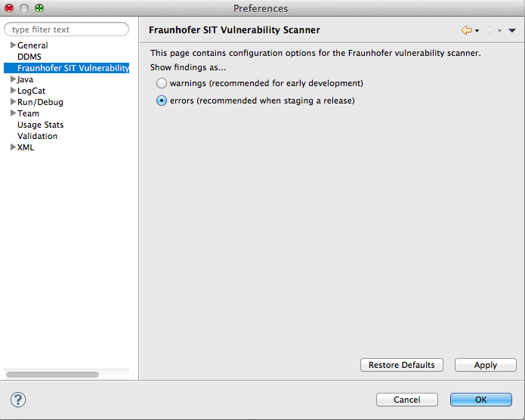Expand the XML preferences node

click(x=13, y=147)
